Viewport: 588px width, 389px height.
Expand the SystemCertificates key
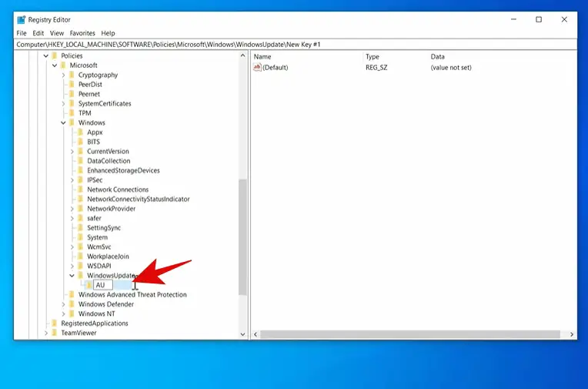coord(63,104)
